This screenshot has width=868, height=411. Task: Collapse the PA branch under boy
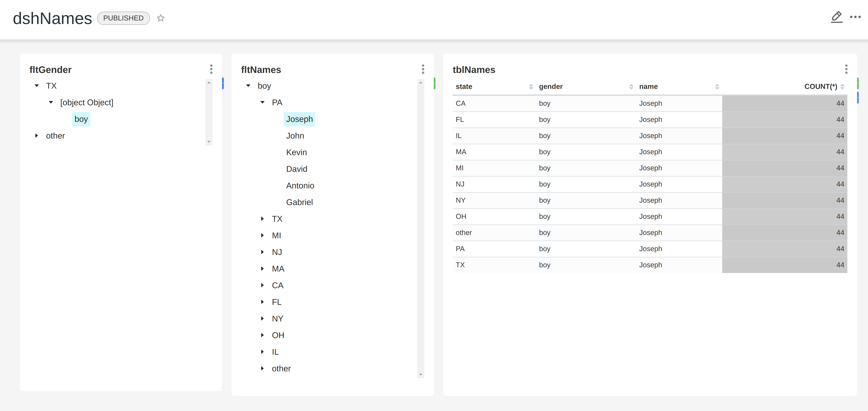(x=263, y=102)
